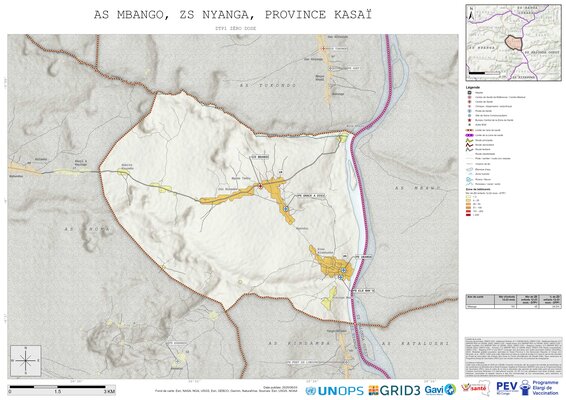Click the Centre de Santé de Référence legend symbol

click(470, 97)
